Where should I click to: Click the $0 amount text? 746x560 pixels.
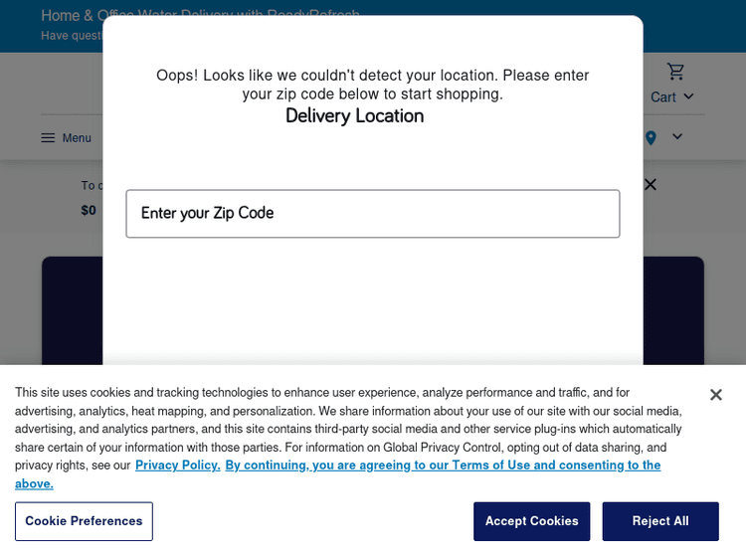pos(89,210)
